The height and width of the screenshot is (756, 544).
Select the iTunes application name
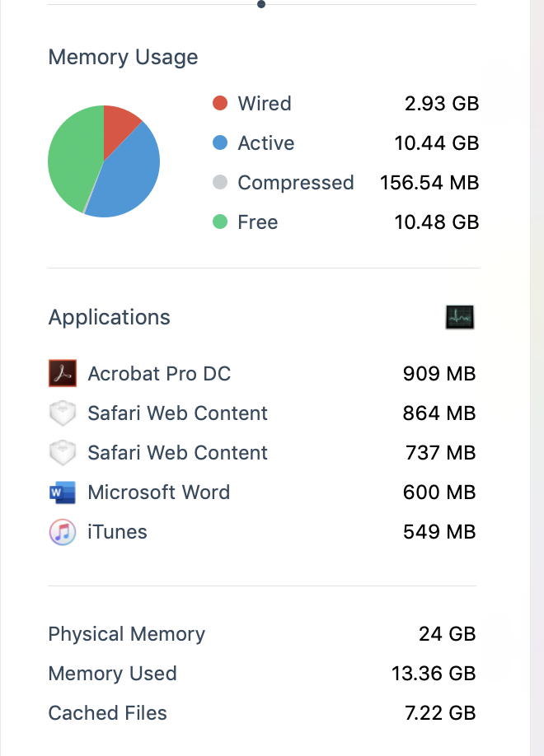(118, 532)
